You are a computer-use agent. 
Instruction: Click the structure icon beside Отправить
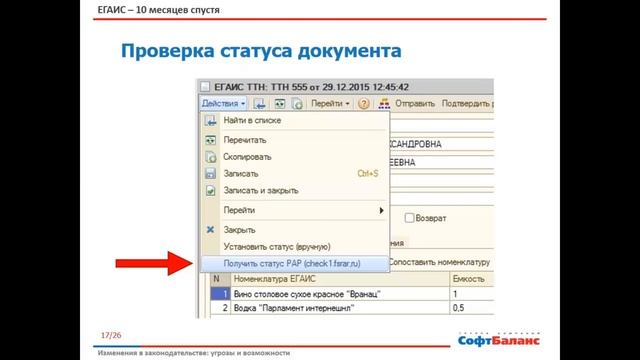click(384, 104)
